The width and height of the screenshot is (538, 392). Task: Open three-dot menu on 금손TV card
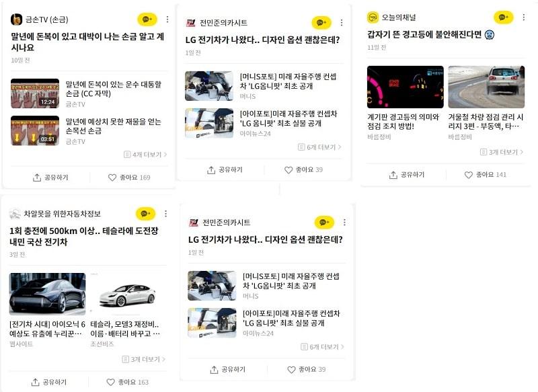coord(167,19)
